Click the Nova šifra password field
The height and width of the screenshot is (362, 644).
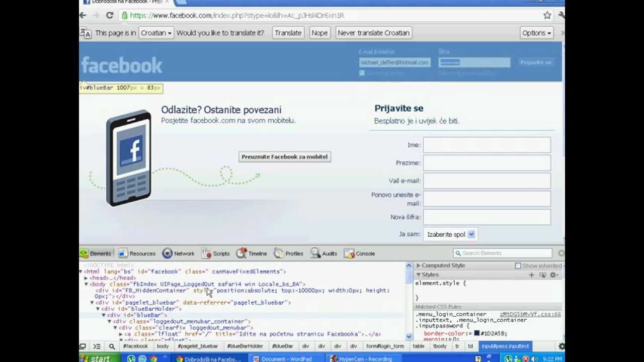(487, 217)
